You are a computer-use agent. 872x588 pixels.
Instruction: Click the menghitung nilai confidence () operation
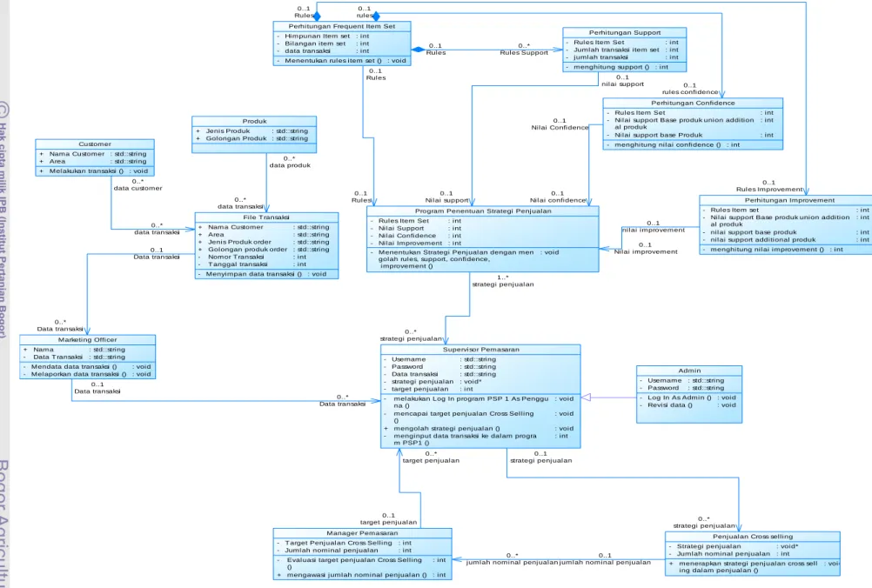click(x=667, y=145)
